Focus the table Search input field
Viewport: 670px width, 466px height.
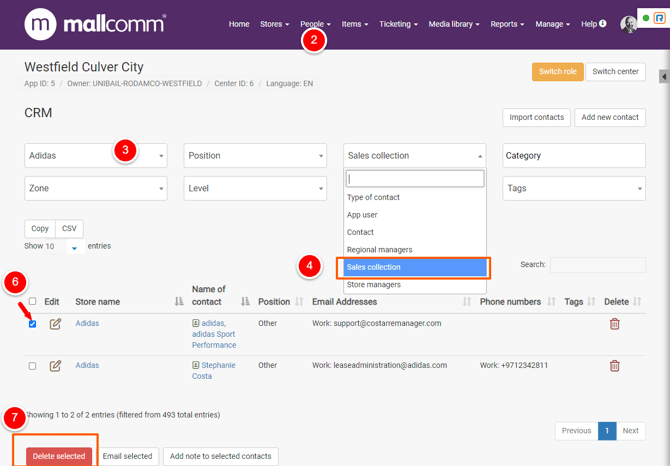[598, 265]
